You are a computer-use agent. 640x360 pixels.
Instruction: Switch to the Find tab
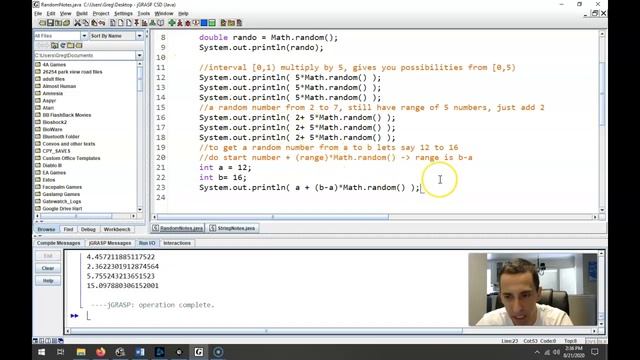tap(68, 229)
